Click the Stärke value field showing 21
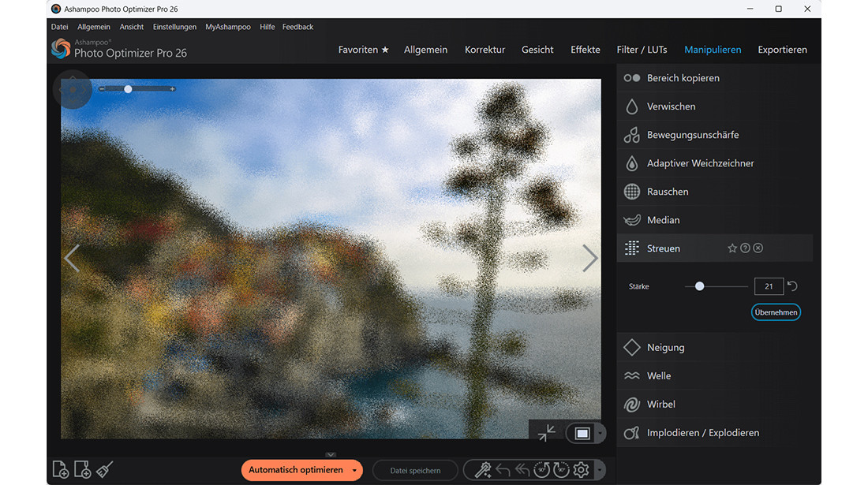The height and width of the screenshot is (485, 868). tap(769, 286)
